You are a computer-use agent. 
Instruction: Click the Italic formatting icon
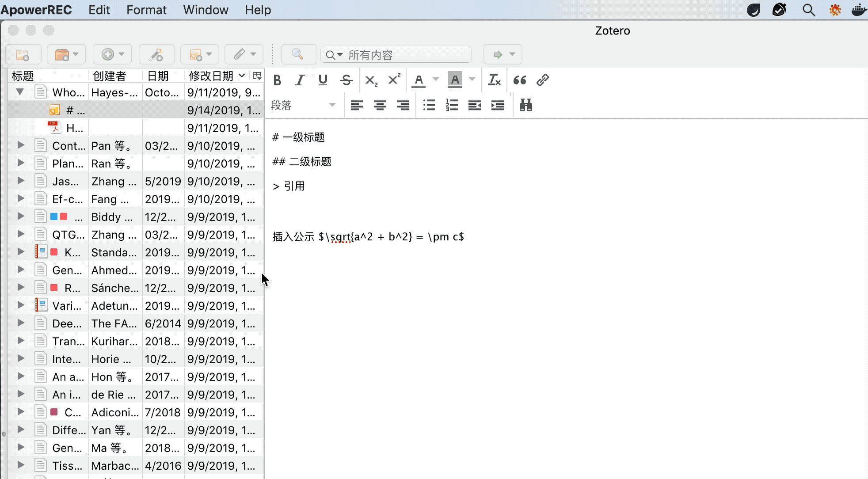(300, 80)
